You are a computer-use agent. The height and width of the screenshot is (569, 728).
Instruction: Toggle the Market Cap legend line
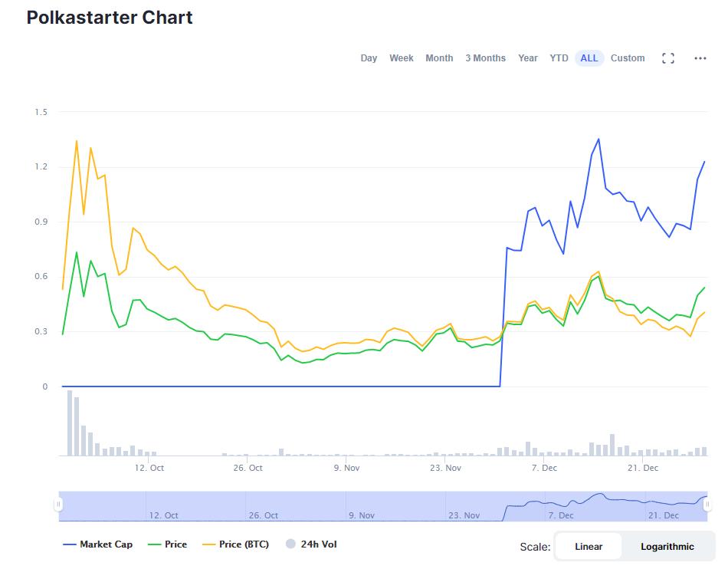pyautogui.click(x=98, y=544)
